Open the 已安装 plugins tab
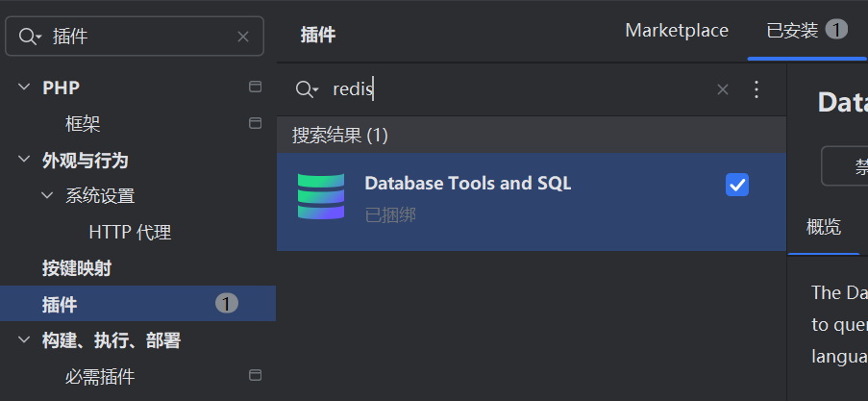The image size is (868, 401). tap(792, 31)
